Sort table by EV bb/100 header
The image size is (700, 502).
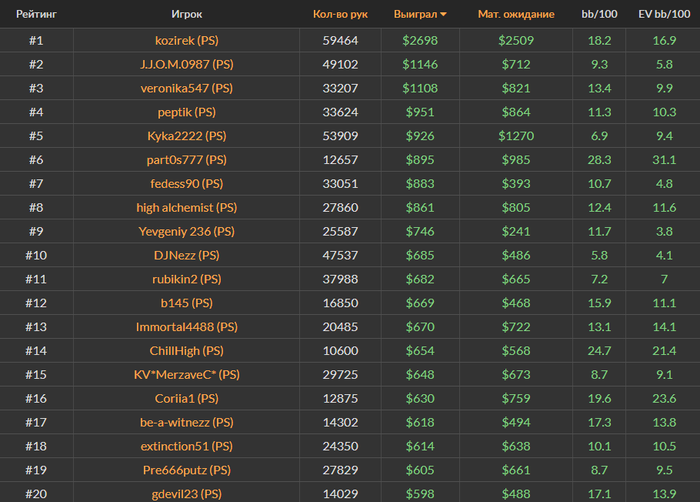coord(664,14)
